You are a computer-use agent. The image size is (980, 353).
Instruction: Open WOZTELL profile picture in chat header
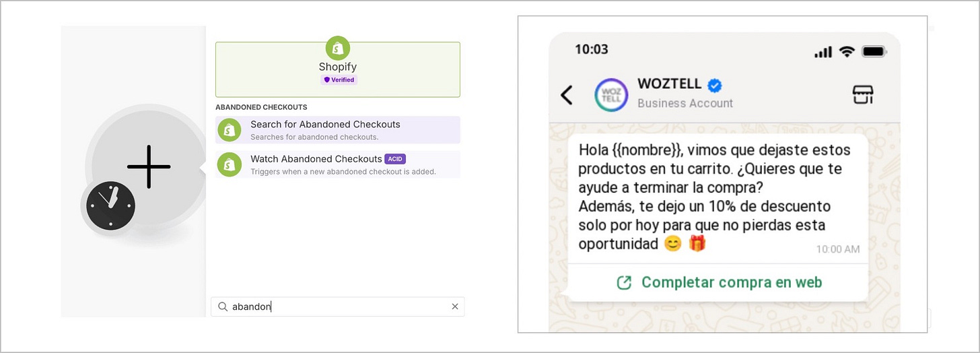(611, 95)
